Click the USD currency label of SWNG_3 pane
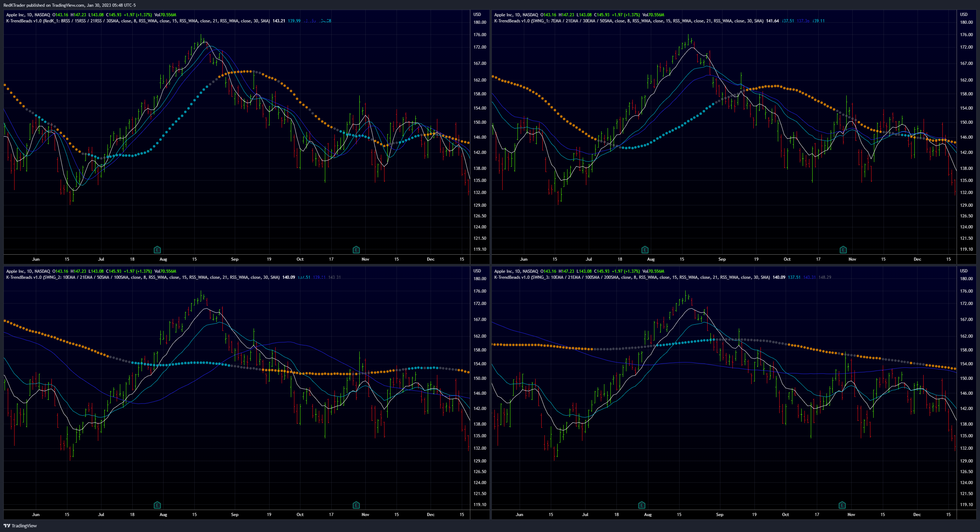Image resolution: width=980 pixels, height=532 pixels. [964, 271]
